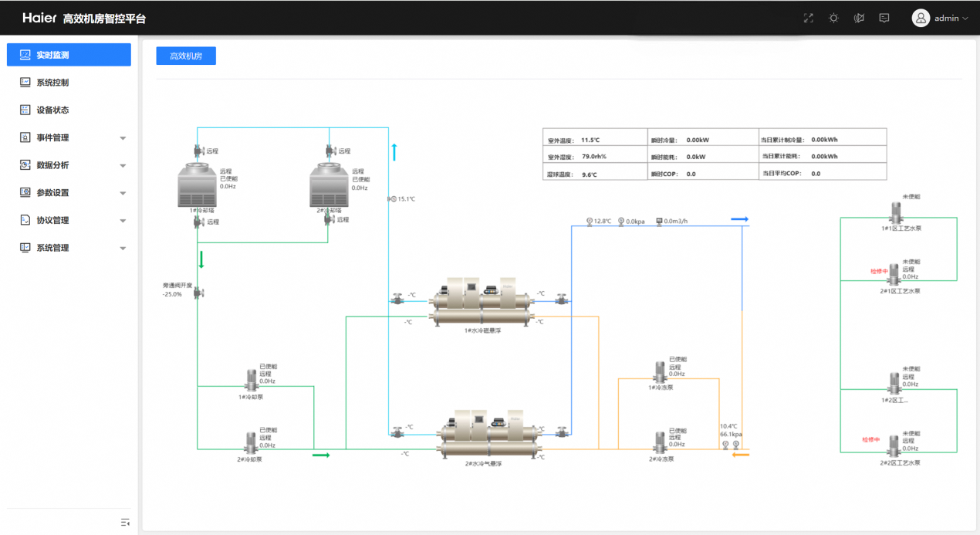
Task: Open 系统控制 in the sidebar
Action: (69, 83)
